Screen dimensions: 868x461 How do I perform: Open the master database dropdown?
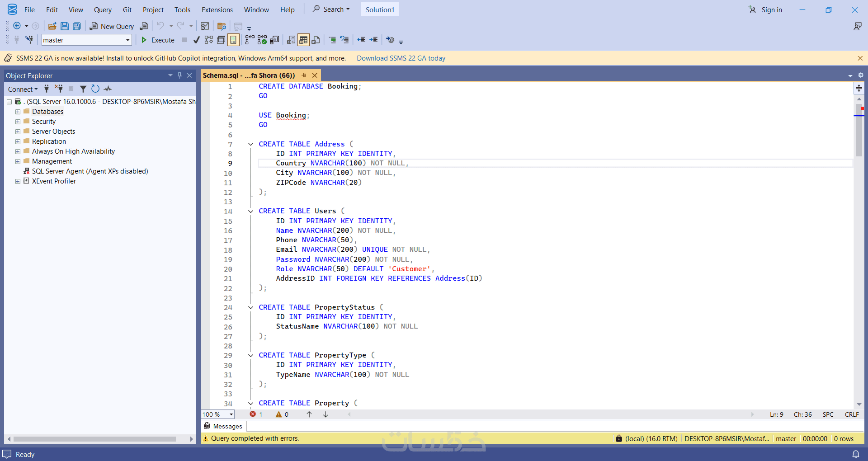pyautogui.click(x=127, y=40)
